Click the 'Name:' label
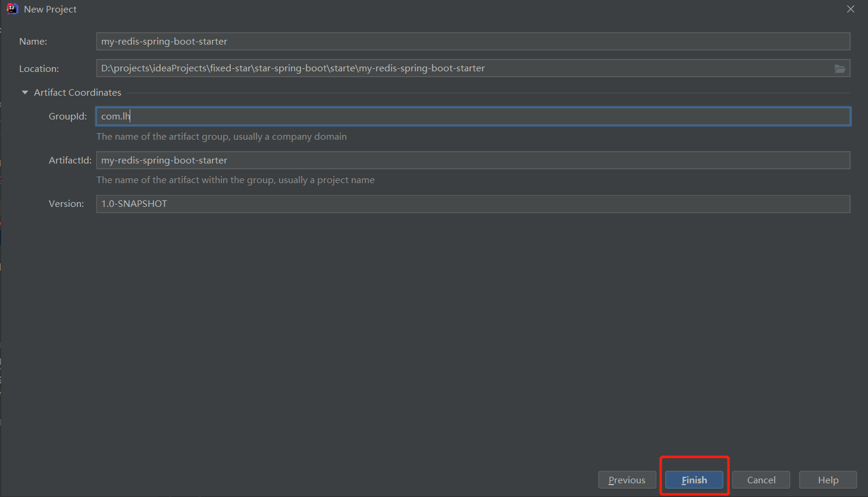868x497 pixels. tap(33, 41)
